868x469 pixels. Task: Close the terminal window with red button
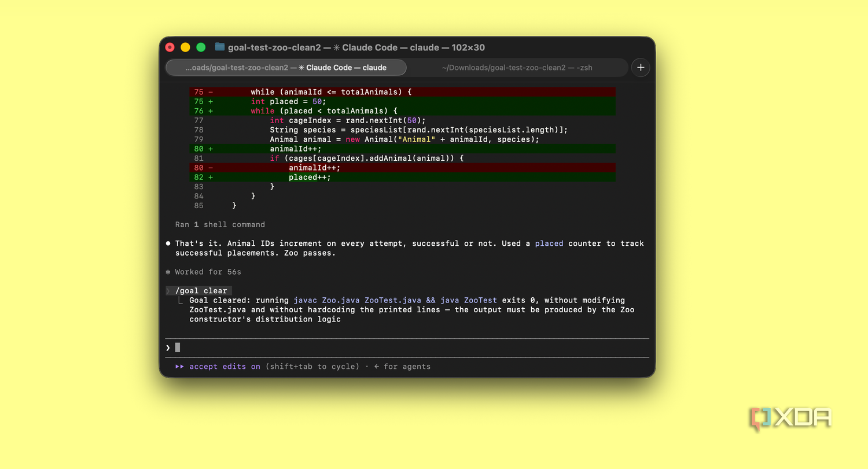[170, 47]
